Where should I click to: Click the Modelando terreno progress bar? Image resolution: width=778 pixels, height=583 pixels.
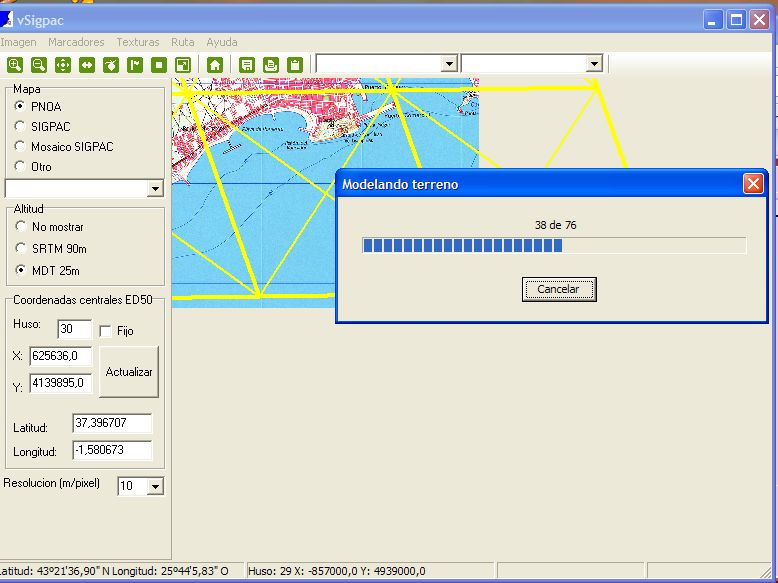[x=554, y=245]
